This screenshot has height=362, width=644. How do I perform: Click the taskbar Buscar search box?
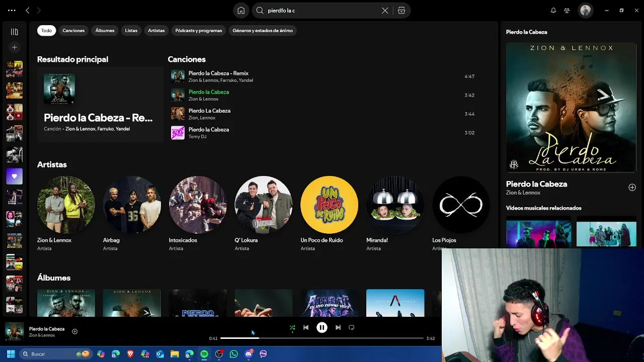(55, 354)
